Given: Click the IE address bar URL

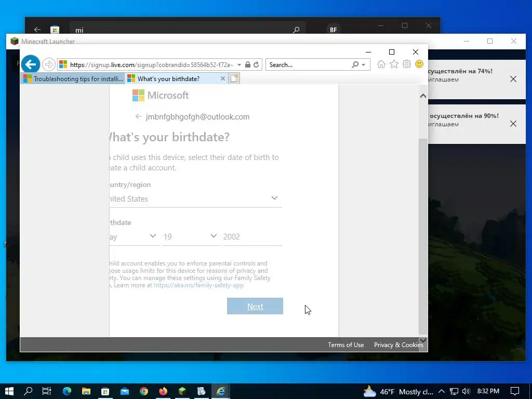Looking at the screenshot, I should pyautogui.click(x=152, y=64).
